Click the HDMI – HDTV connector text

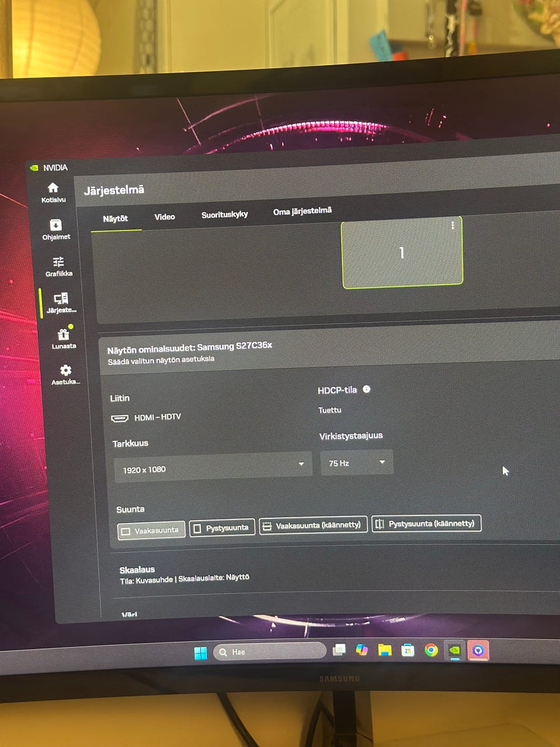[x=157, y=417]
